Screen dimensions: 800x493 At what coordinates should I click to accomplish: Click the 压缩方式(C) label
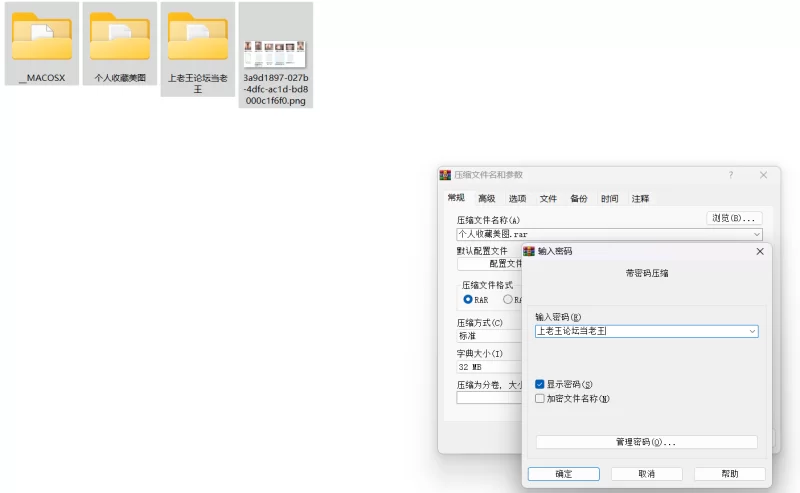pos(480,323)
